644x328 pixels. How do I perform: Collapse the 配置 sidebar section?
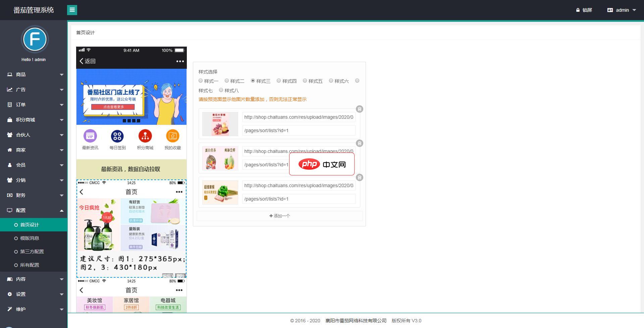tap(34, 210)
